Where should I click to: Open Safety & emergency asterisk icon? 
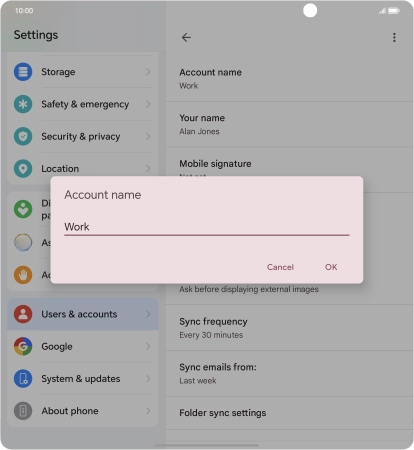click(23, 104)
